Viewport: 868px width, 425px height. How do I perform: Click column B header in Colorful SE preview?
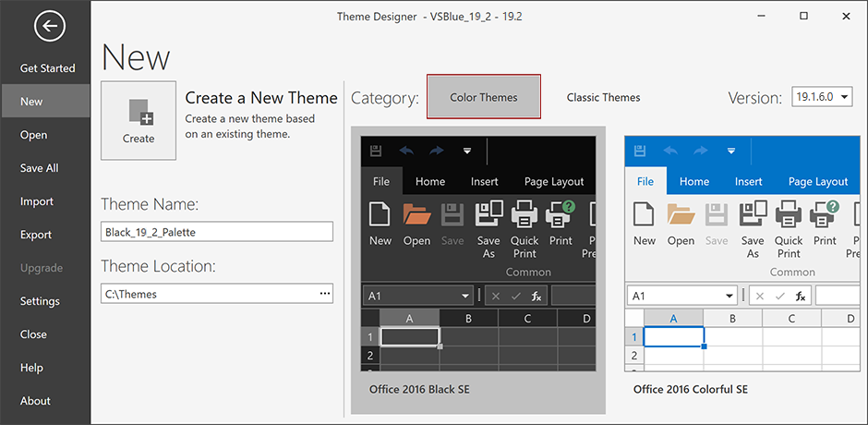pos(732,318)
